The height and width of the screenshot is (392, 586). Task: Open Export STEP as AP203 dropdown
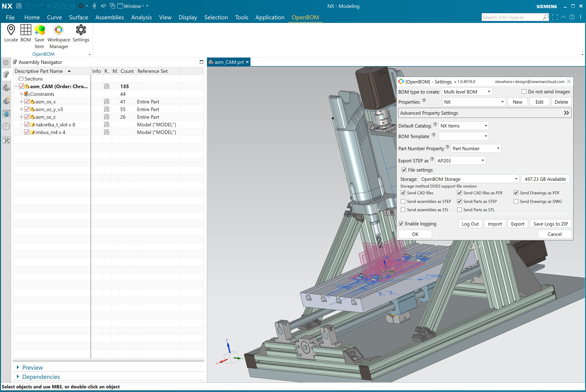pyautogui.click(x=461, y=161)
